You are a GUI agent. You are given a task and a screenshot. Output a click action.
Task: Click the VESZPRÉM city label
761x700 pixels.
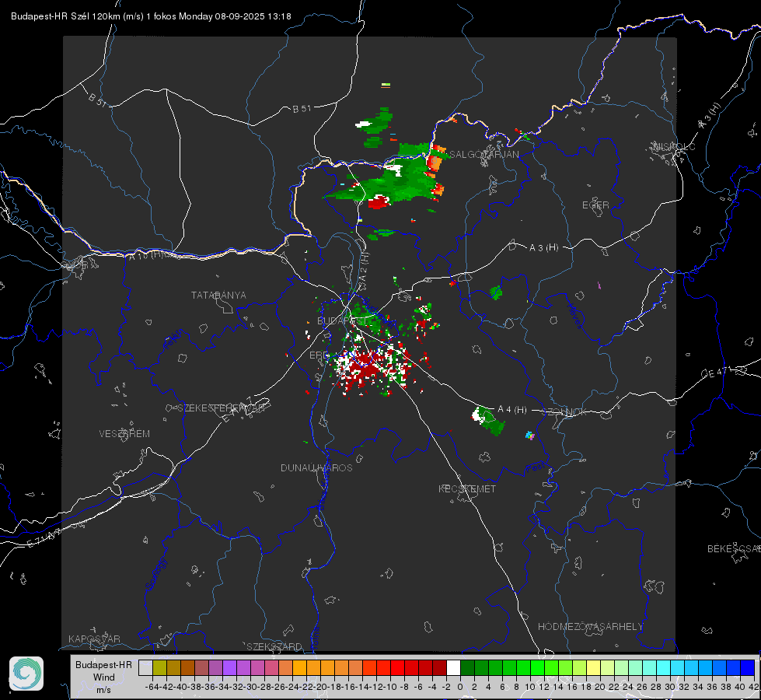(x=124, y=433)
